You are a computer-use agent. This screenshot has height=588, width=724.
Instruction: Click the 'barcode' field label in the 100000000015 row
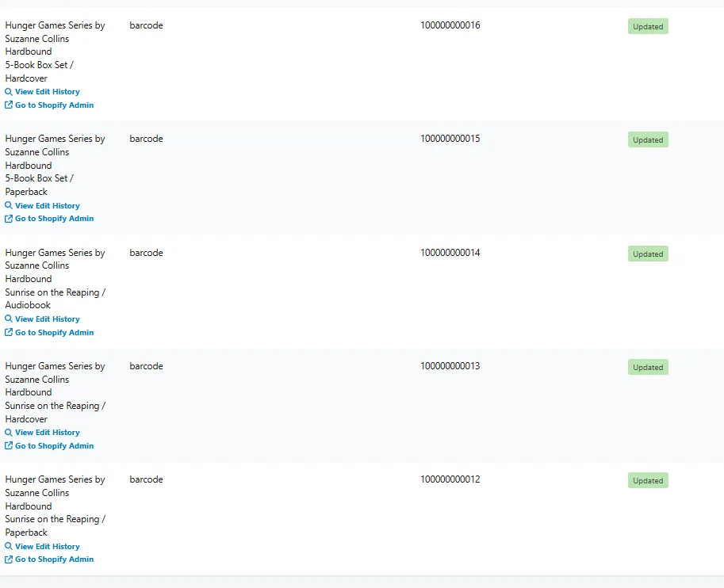pyautogui.click(x=146, y=139)
